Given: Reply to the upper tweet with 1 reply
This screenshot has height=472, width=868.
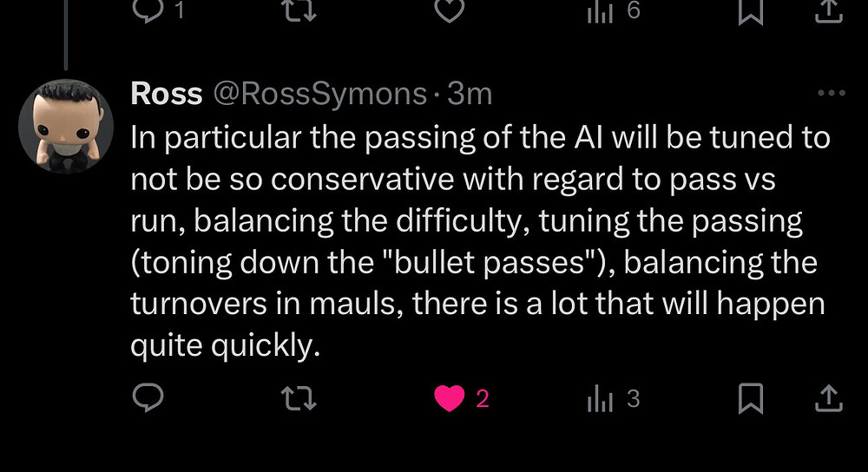Looking at the screenshot, I should coord(158,10).
